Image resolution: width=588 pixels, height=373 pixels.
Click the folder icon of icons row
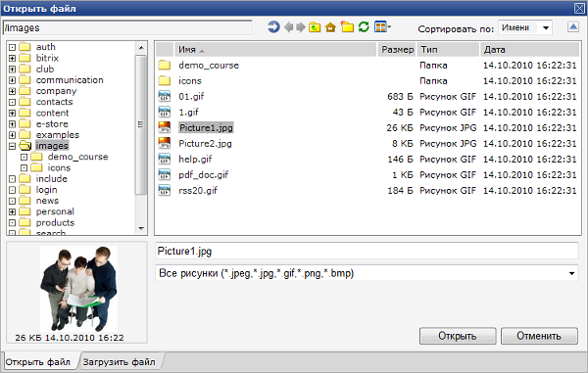[165, 81]
